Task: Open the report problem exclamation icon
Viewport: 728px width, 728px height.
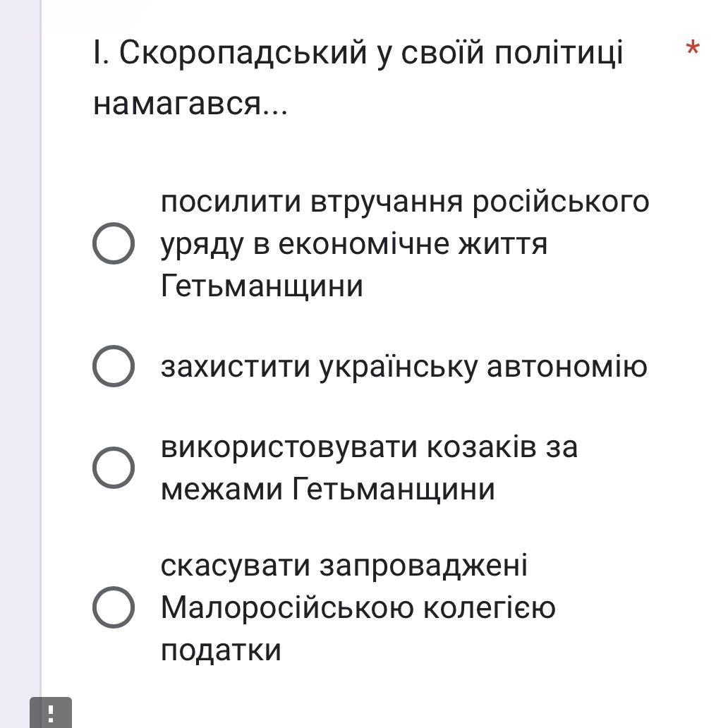Action: [51, 712]
